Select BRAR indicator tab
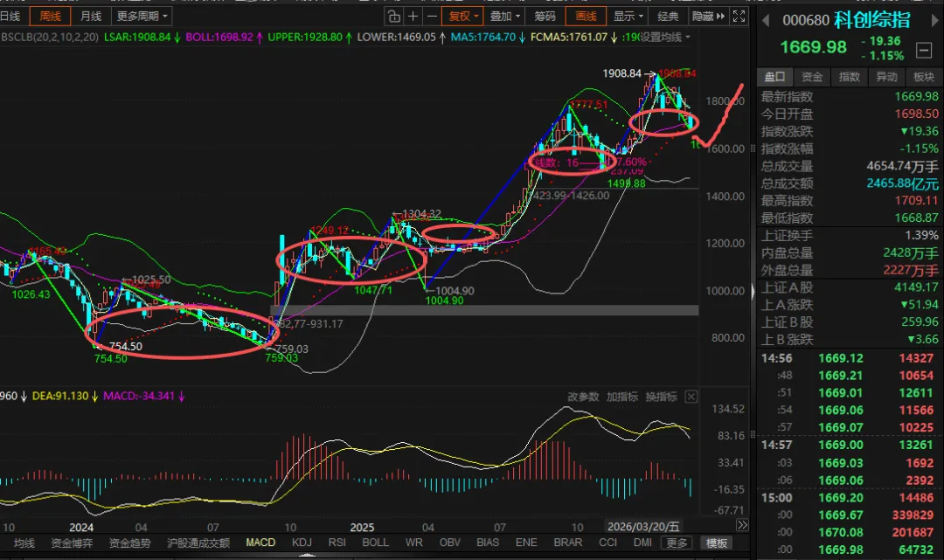Image resolution: width=944 pixels, height=560 pixels. point(568,543)
